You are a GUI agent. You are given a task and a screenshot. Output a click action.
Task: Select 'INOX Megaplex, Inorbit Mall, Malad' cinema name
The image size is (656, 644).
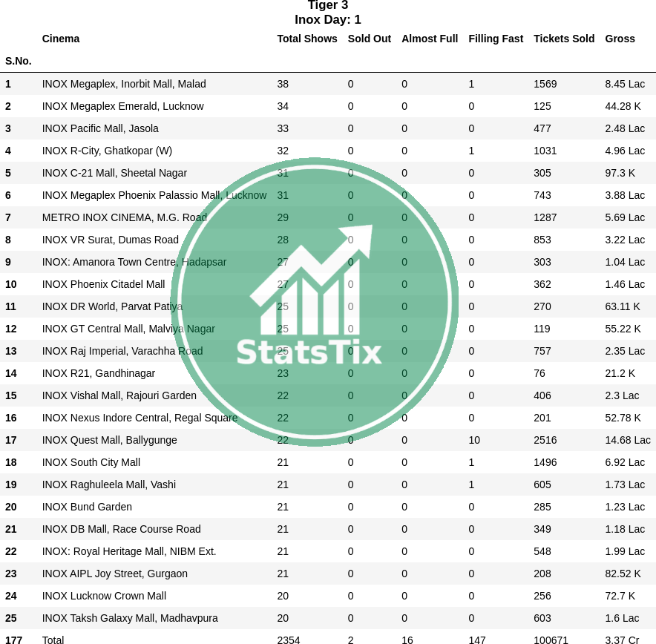click(124, 84)
